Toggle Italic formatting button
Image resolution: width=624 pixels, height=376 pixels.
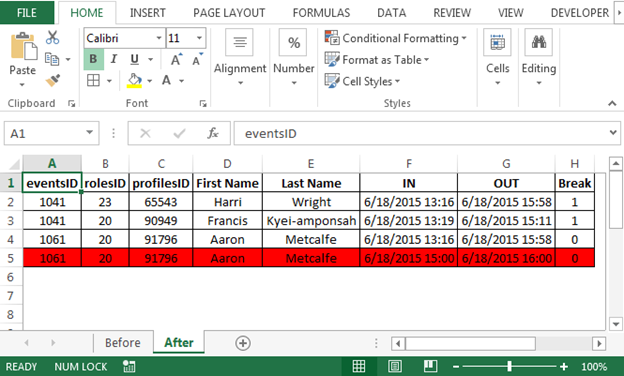click(113, 59)
